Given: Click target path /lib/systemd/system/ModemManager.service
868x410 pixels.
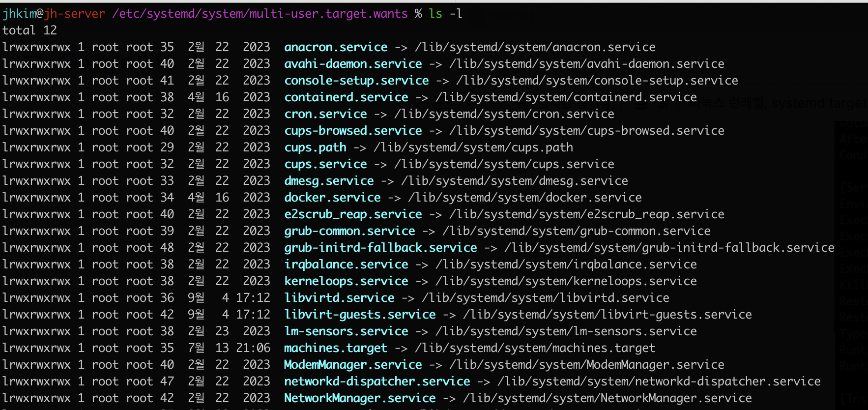Looking at the screenshot, I should [587, 365].
